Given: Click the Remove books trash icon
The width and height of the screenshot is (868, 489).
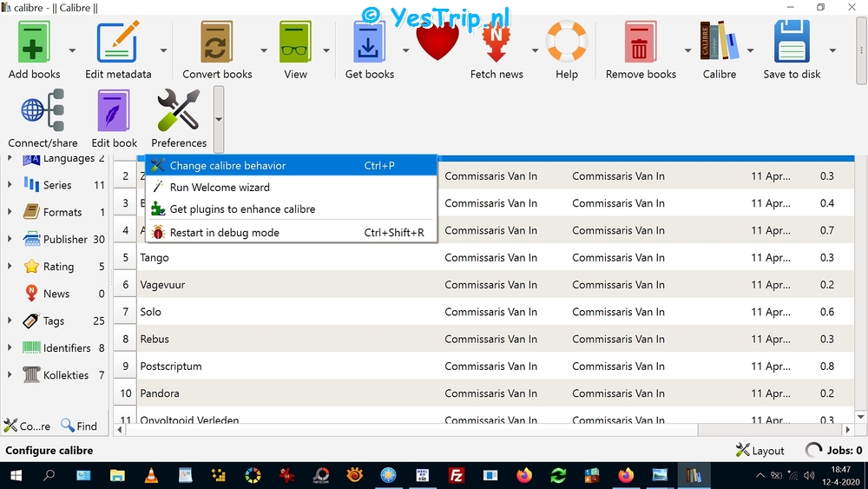Looking at the screenshot, I should [x=641, y=42].
